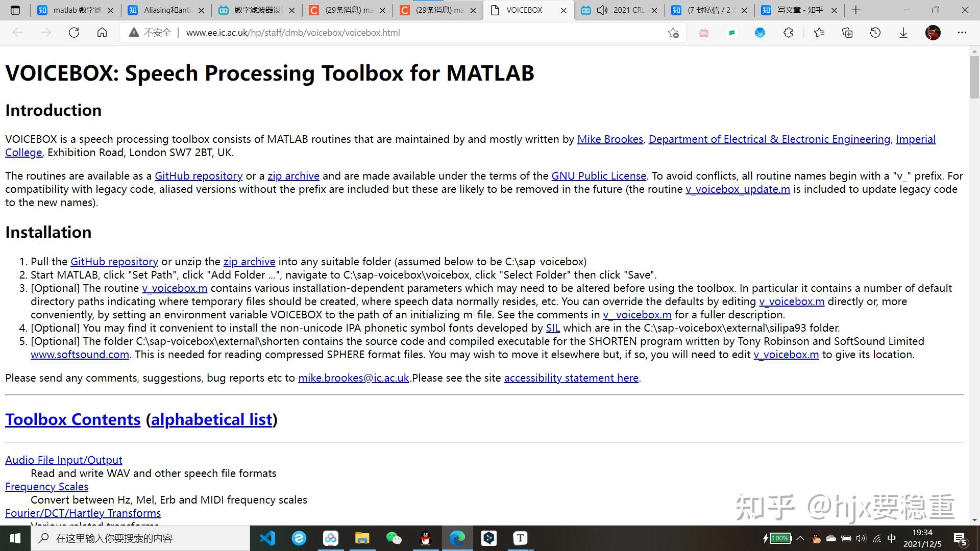The height and width of the screenshot is (551, 980).
Task: Expand hidden tray icons chevron
Action: [800, 538]
